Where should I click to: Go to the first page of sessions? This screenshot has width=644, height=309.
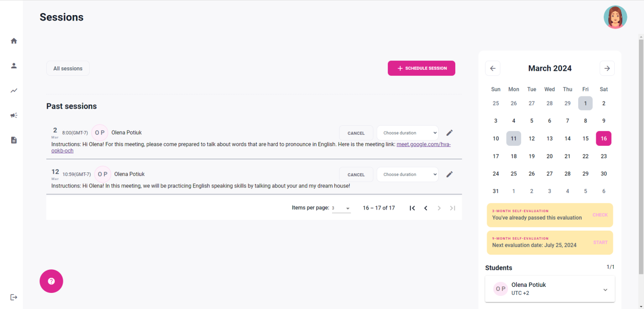click(x=412, y=208)
